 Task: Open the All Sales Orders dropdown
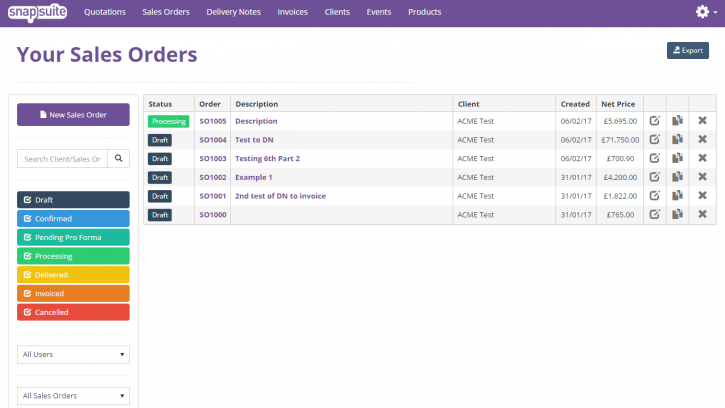click(x=73, y=396)
